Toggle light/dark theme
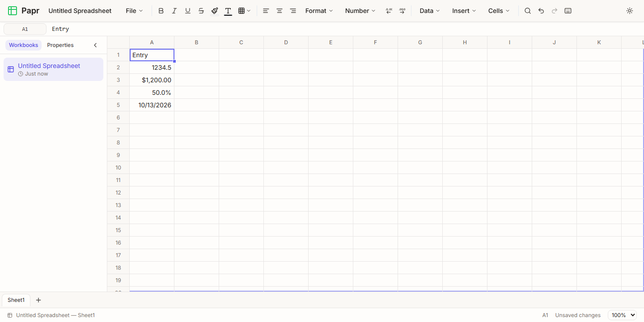Image resolution: width=644 pixels, height=322 pixels. (x=630, y=11)
